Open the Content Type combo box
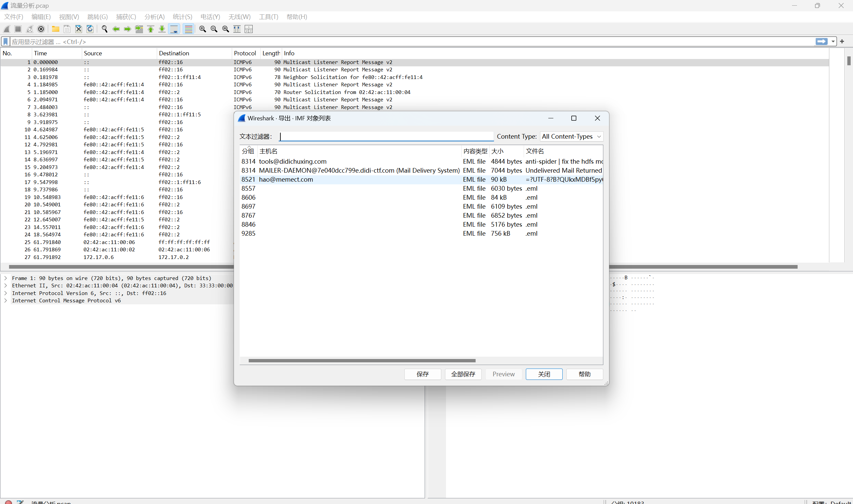This screenshot has height=504, width=853. tap(571, 137)
